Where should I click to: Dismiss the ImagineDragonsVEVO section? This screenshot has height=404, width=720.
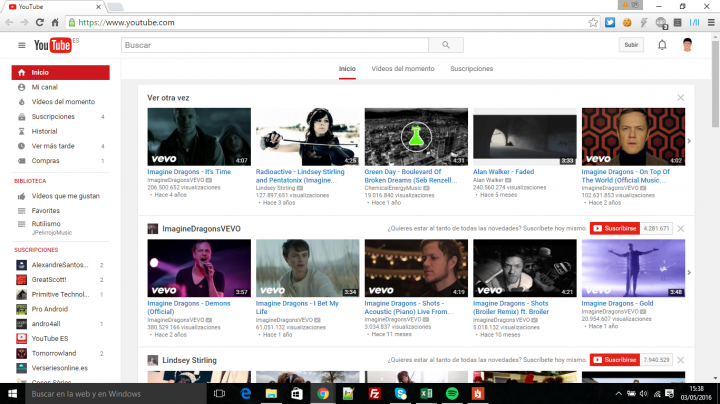pyautogui.click(x=681, y=229)
